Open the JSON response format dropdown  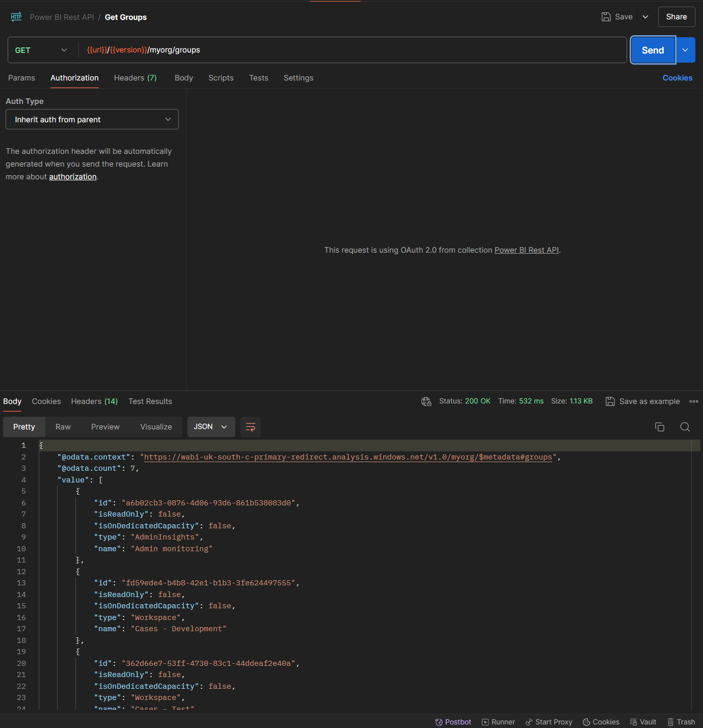point(211,427)
